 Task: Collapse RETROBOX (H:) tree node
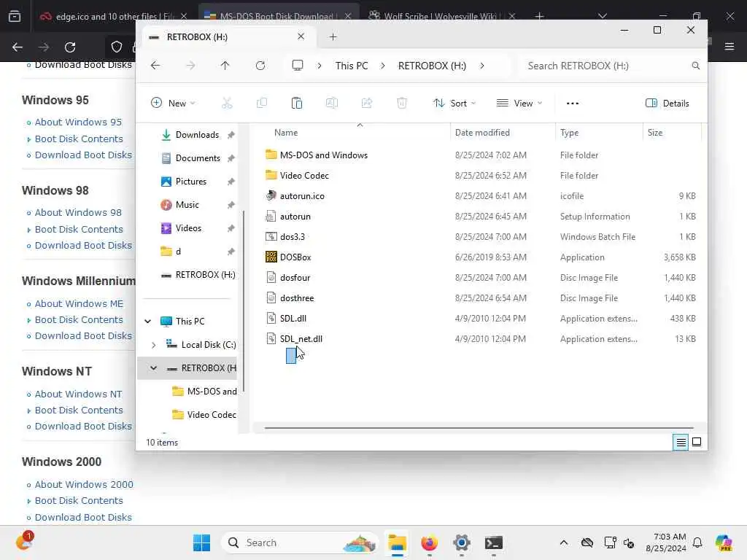click(x=153, y=368)
